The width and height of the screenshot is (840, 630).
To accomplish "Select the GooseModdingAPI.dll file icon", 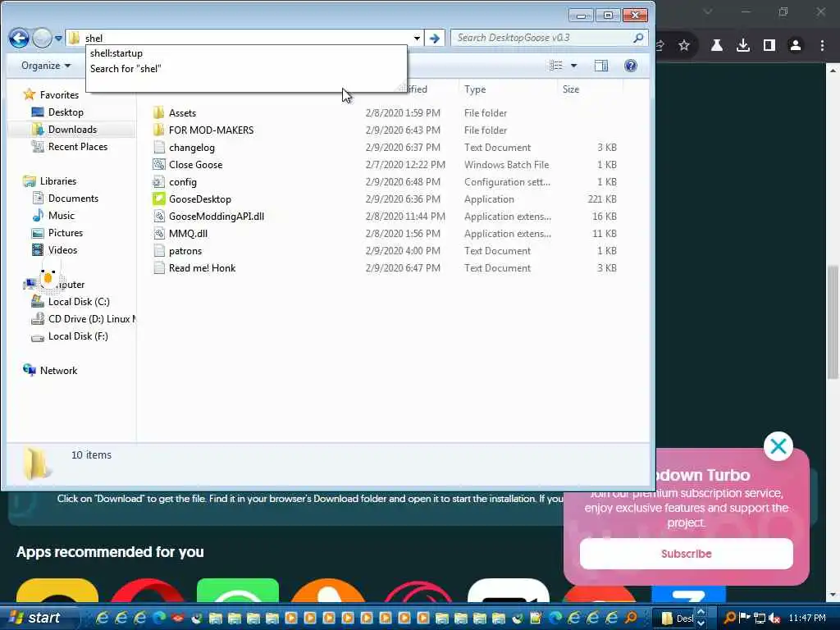I will tap(158, 216).
